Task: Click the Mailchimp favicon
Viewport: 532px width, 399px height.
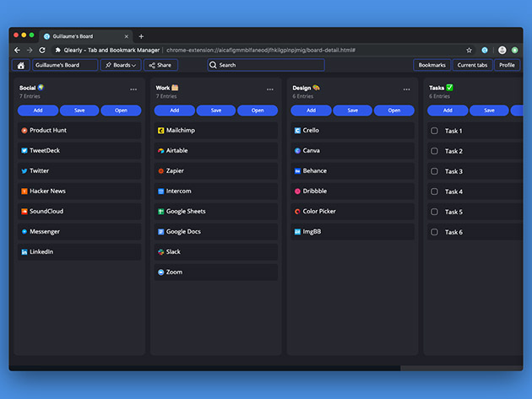Action: coord(160,131)
